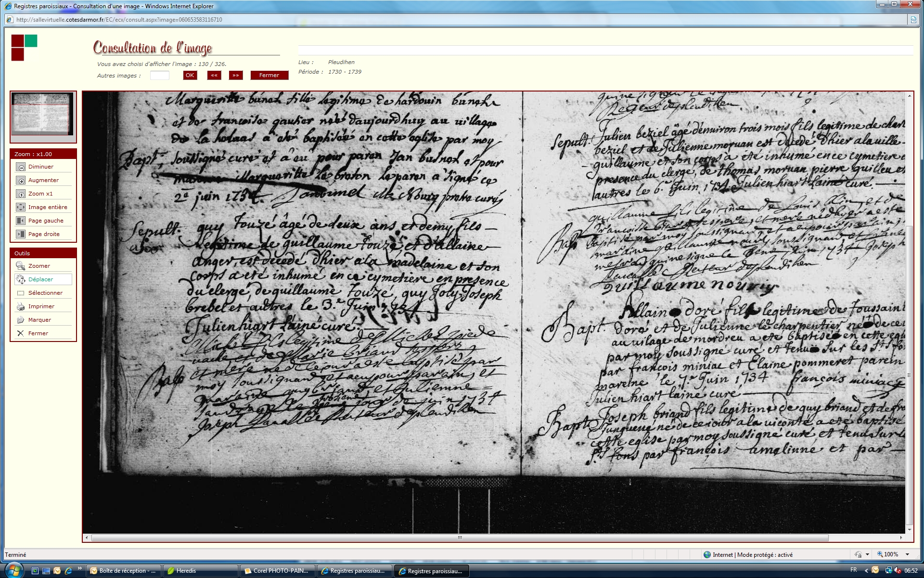924x578 pixels.
Task: Select the Zoom x1 reset icon
Action: 21,194
